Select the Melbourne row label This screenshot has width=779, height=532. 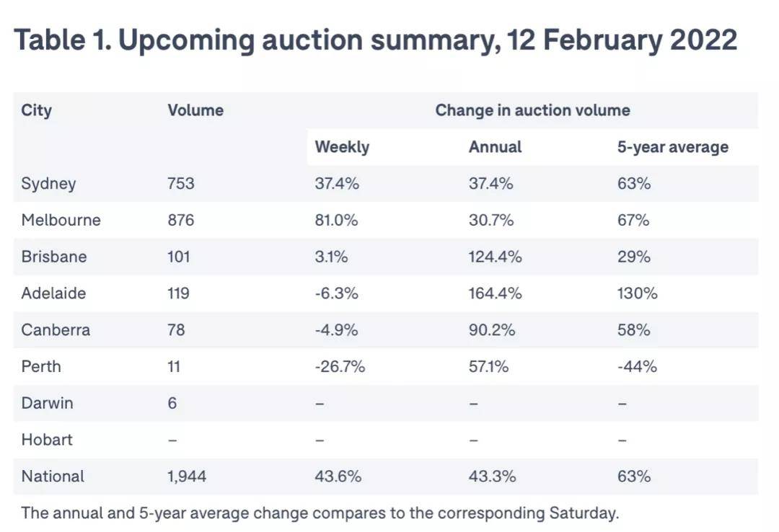pos(61,220)
